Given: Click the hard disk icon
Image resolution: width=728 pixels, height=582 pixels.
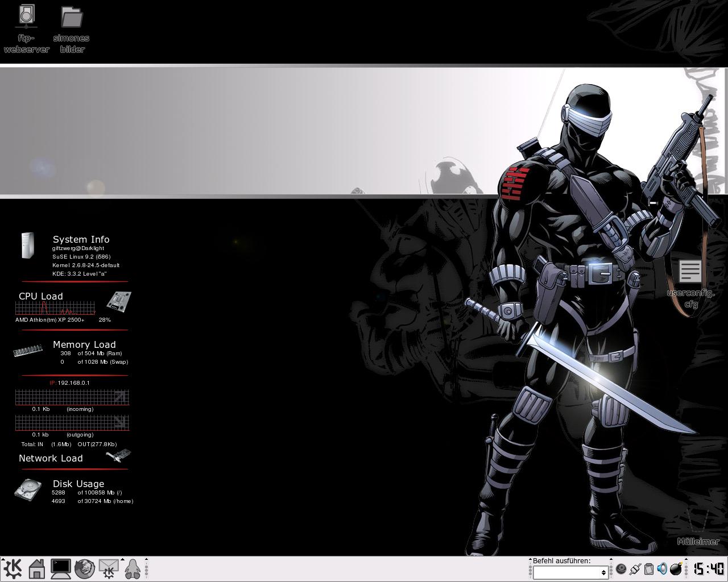Looking at the screenshot, I should [x=28, y=489].
